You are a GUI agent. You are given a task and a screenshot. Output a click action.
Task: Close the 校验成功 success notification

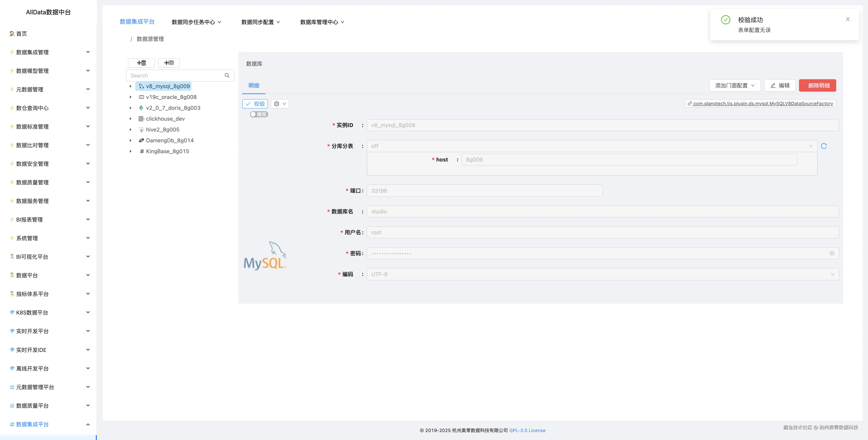click(x=848, y=19)
